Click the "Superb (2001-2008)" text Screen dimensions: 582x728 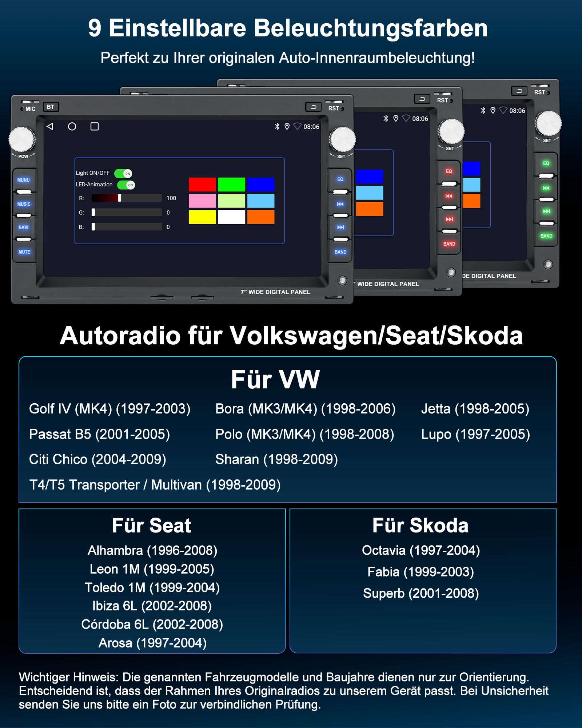(421, 593)
